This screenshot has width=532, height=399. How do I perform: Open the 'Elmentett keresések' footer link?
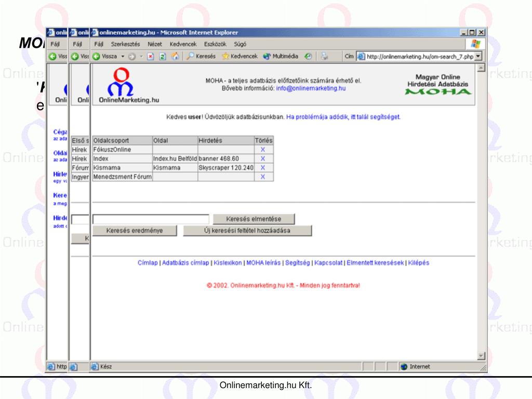tap(375, 262)
